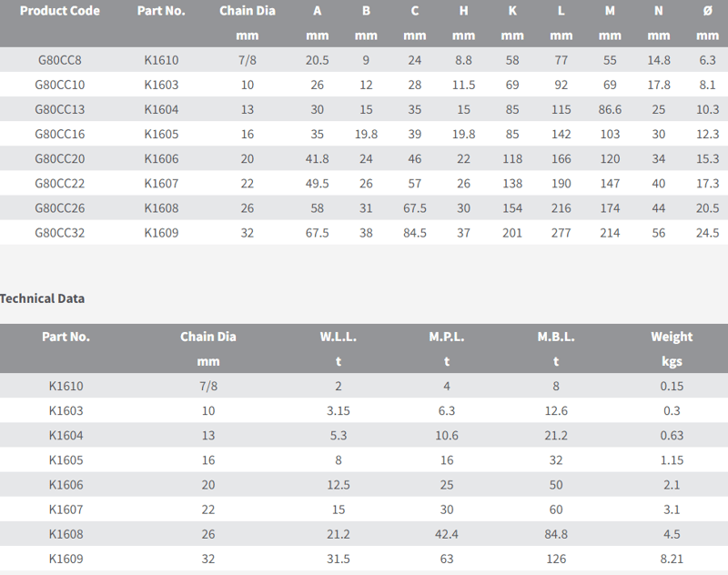Screen dimensions: 728x575
Task: Click the 84.8 M.B.L. value
Action: pyautogui.click(x=556, y=534)
